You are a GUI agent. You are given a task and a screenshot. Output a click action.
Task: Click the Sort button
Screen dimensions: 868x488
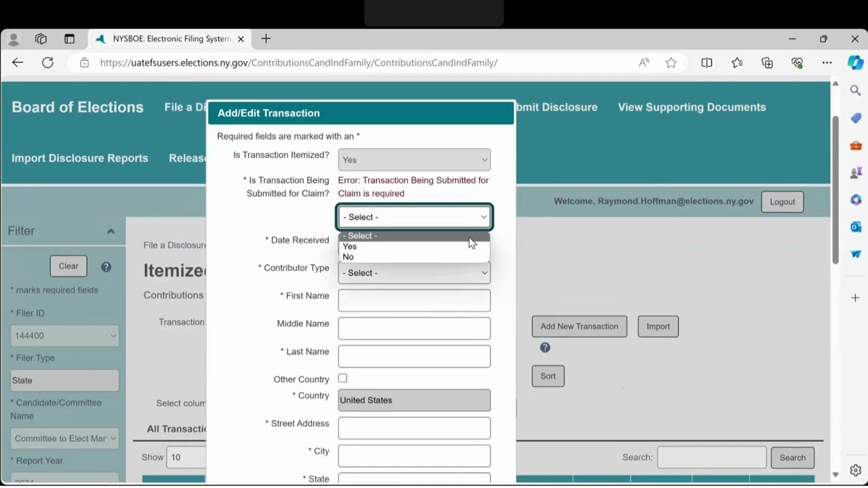click(548, 376)
